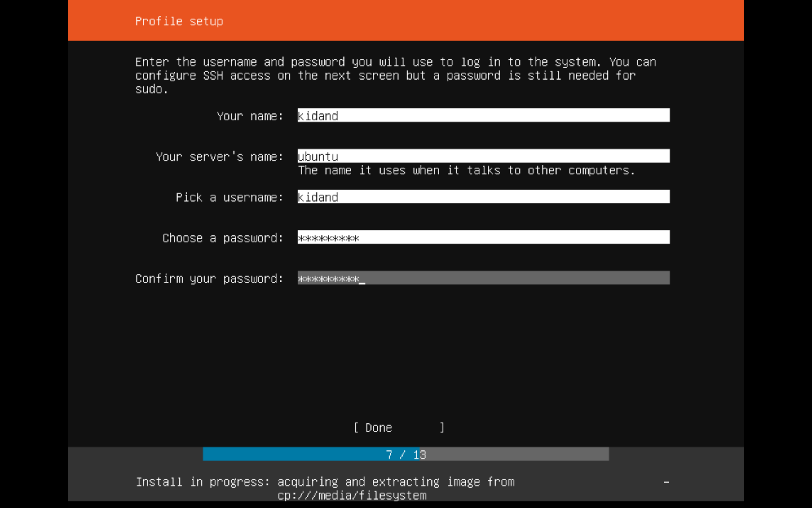
Task: Click the 'Profile setup' header title
Action: (179, 21)
